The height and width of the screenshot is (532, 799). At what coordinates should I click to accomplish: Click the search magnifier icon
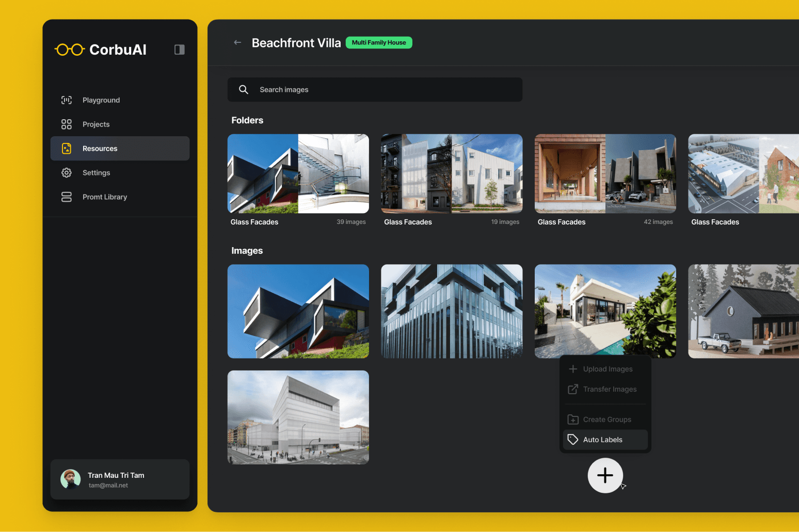click(x=243, y=89)
